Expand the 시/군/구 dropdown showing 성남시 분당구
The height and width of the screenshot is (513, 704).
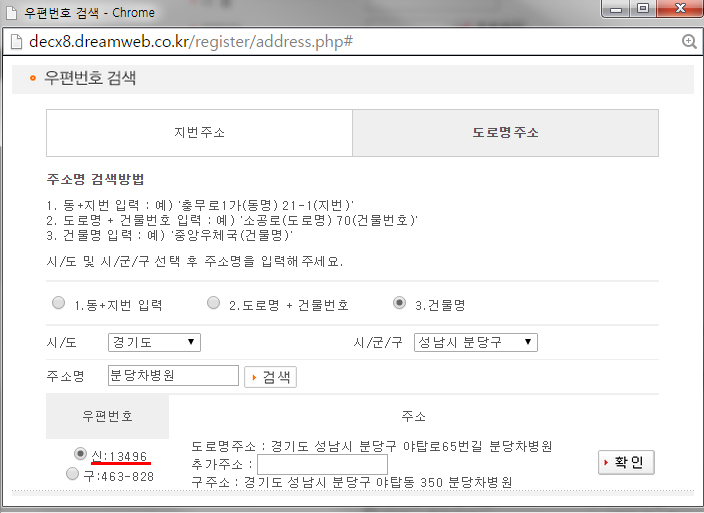tap(475, 343)
